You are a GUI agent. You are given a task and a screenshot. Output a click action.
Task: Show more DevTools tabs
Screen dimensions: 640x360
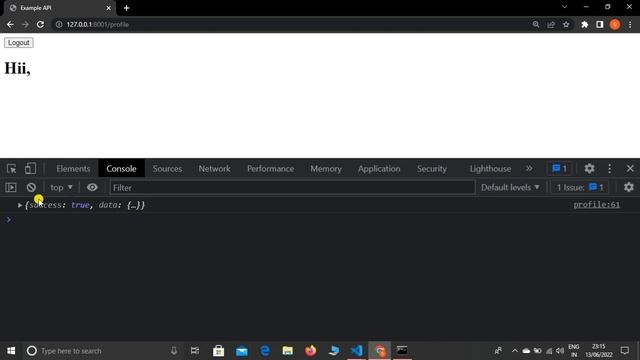(x=529, y=169)
